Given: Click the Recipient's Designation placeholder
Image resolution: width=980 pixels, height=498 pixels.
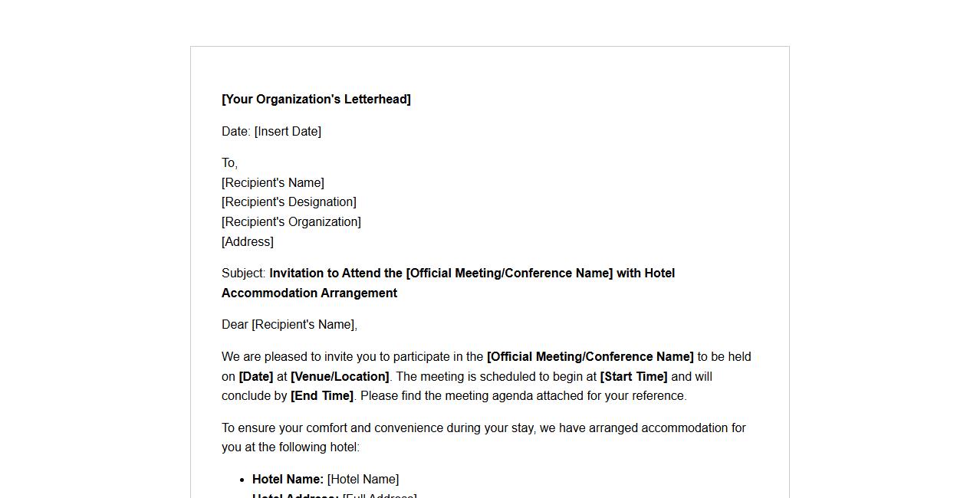Looking at the screenshot, I should (x=289, y=202).
